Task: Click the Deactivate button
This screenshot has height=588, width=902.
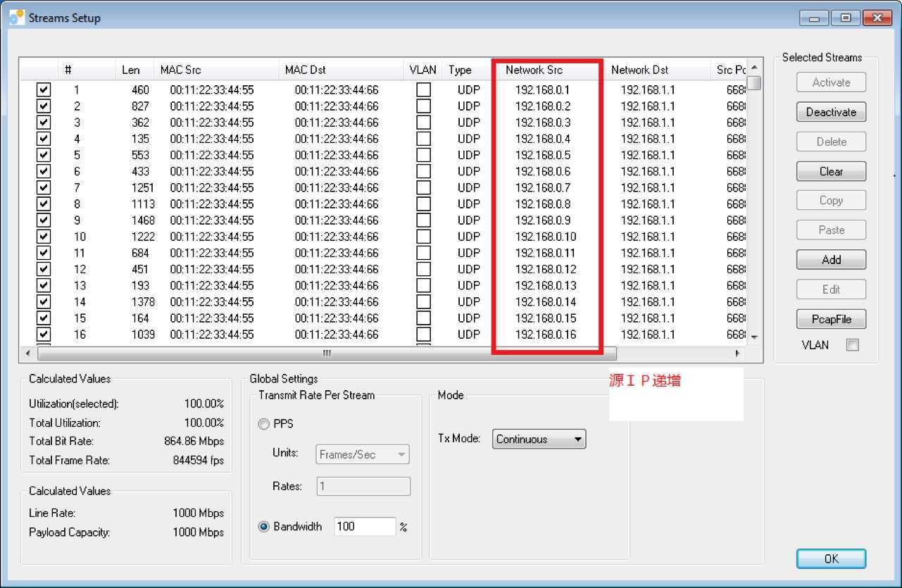Action: pos(831,112)
